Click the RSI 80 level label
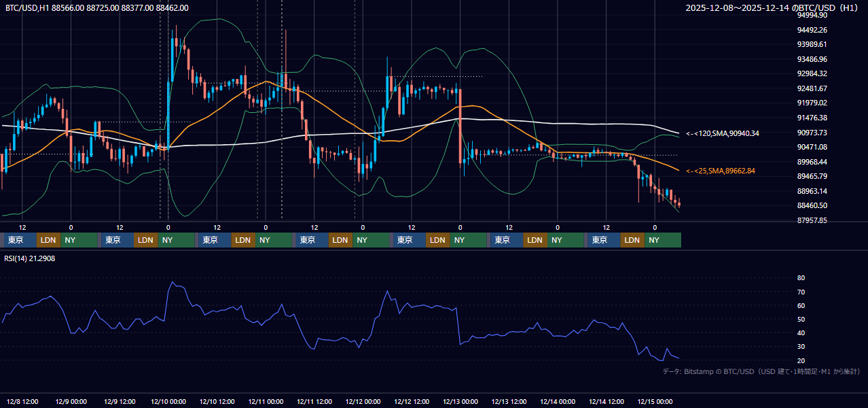The width and height of the screenshot is (868, 408). click(801, 278)
